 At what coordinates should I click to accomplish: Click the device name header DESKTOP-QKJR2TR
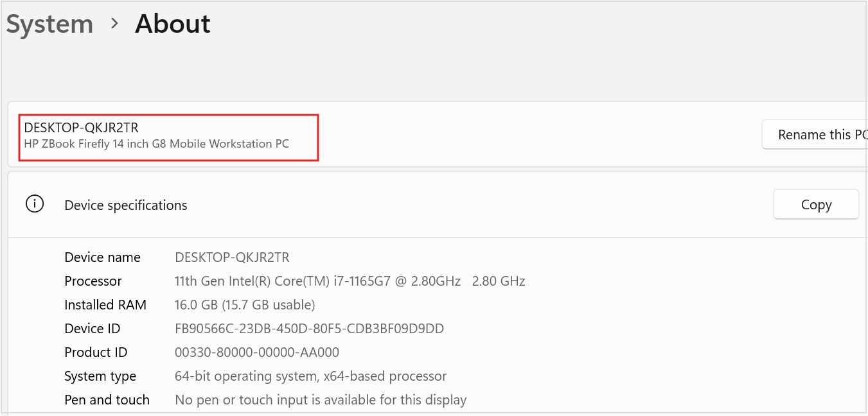pyautogui.click(x=81, y=127)
